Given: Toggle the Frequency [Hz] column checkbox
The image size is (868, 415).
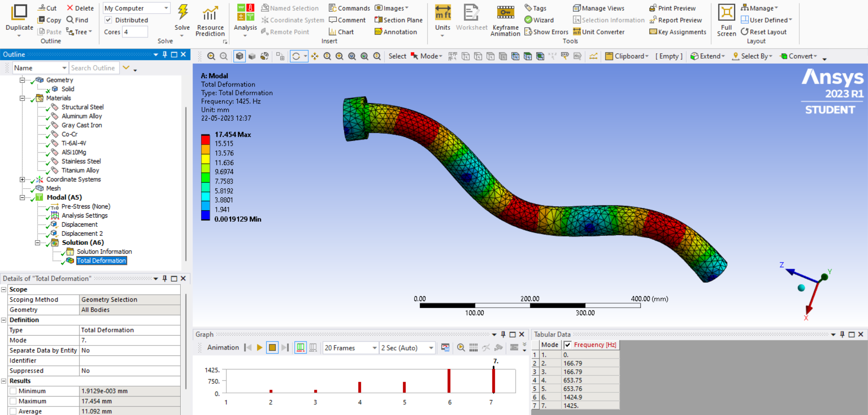Looking at the screenshot, I should 567,345.
